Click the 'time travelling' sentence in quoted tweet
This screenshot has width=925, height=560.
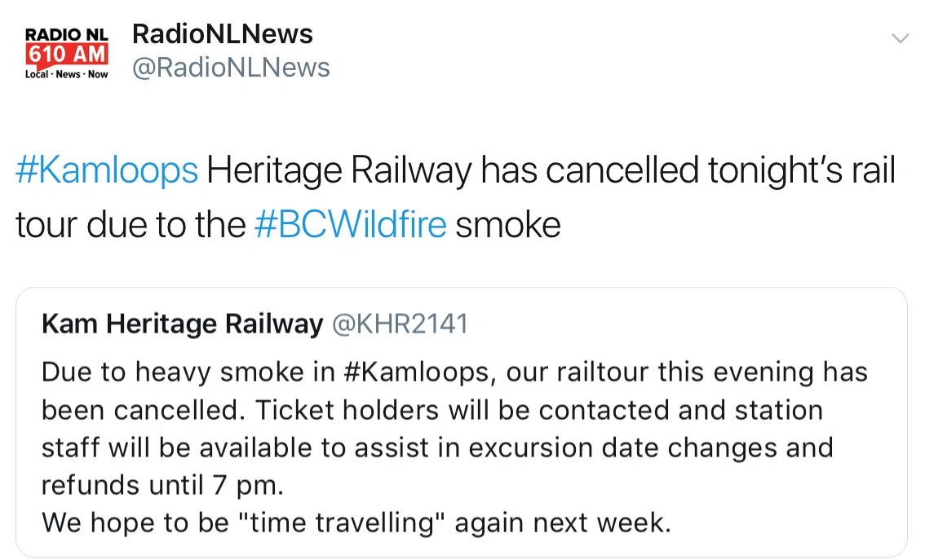point(356,523)
